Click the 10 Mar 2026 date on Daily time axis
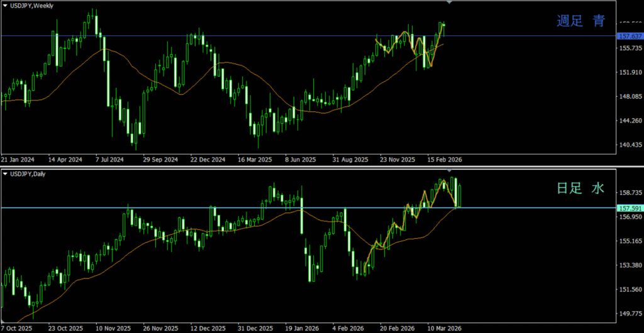The width and height of the screenshot is (644, 333). (445, 328)
